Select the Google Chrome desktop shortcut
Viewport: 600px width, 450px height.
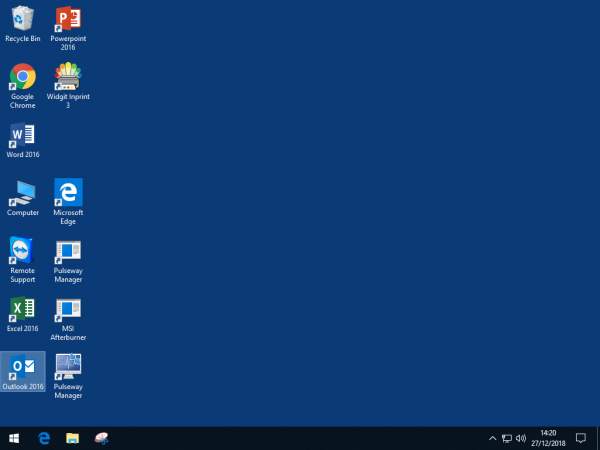point(22,77)
